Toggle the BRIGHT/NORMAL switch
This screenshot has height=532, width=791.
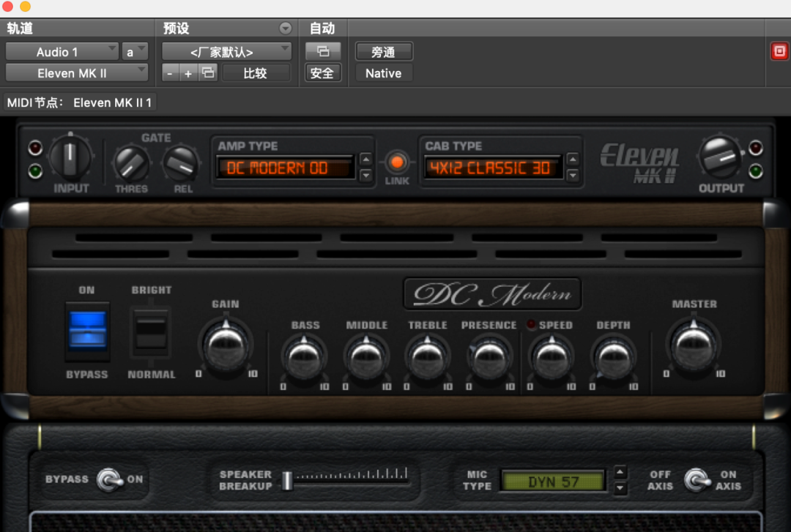(151, 330)
